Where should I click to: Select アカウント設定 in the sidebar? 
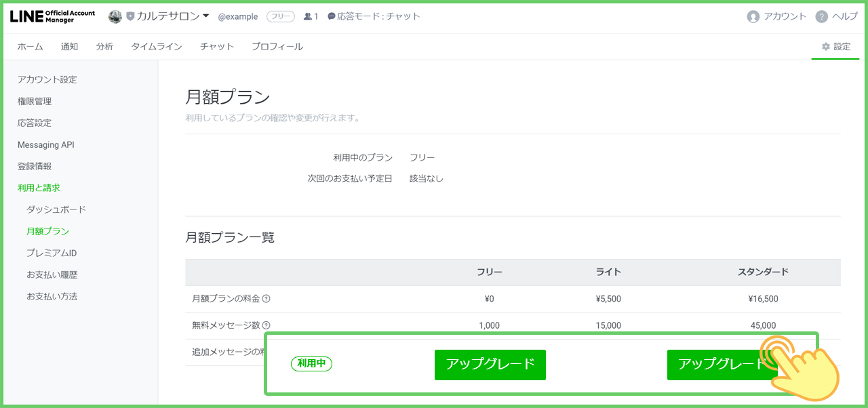click(47, 79)
